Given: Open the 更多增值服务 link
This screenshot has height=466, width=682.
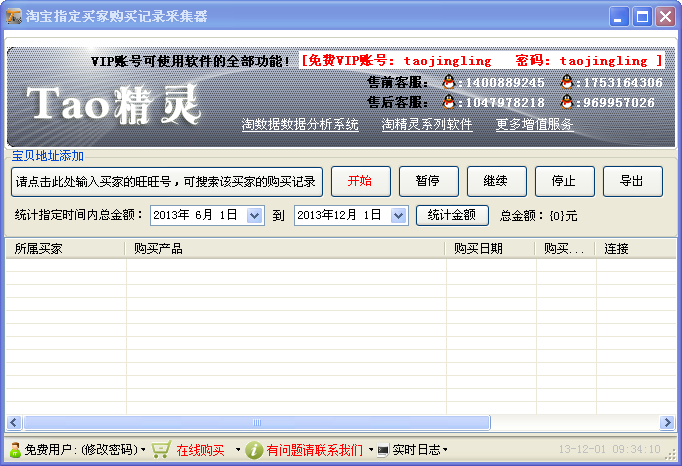Looking at the screenshot, I should (535, 125).
